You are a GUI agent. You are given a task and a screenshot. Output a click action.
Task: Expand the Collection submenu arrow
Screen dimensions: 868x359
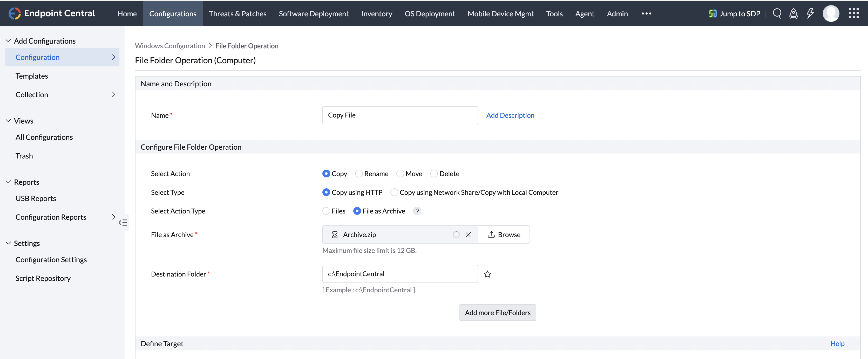113,95
